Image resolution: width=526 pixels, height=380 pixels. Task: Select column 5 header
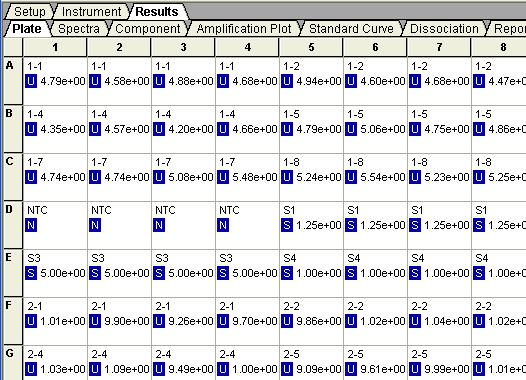(x=311, y=47)
